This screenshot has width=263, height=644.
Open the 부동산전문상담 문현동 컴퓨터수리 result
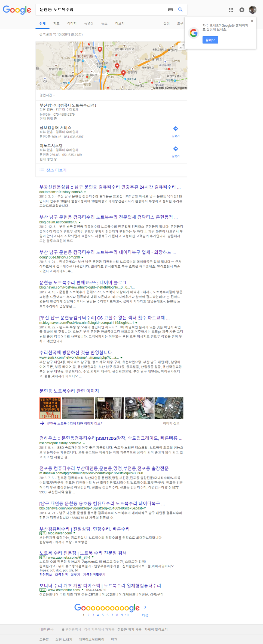[110, 187]
